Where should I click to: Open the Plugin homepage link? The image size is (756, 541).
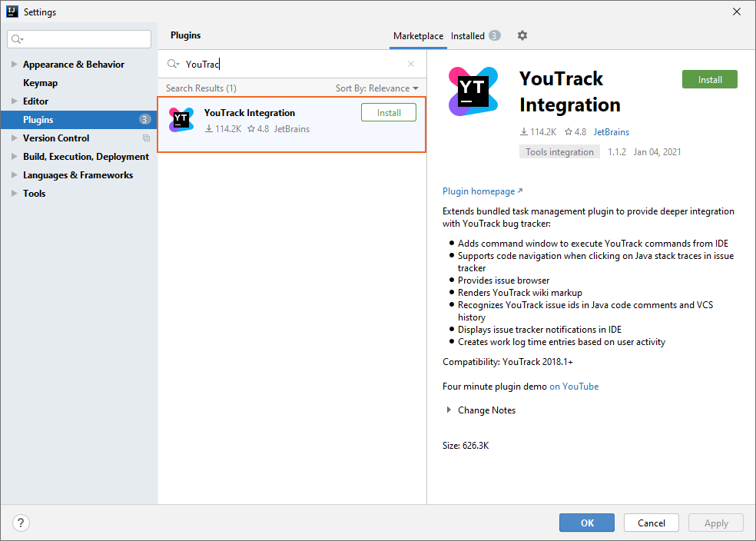(478, 191)
